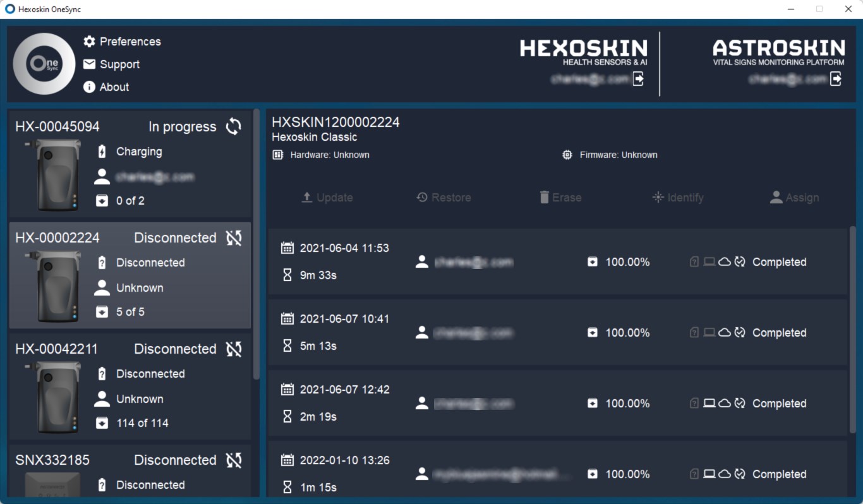863x504 pixels.
Task: Click the Update device button
Action: (x=327, y=198)
